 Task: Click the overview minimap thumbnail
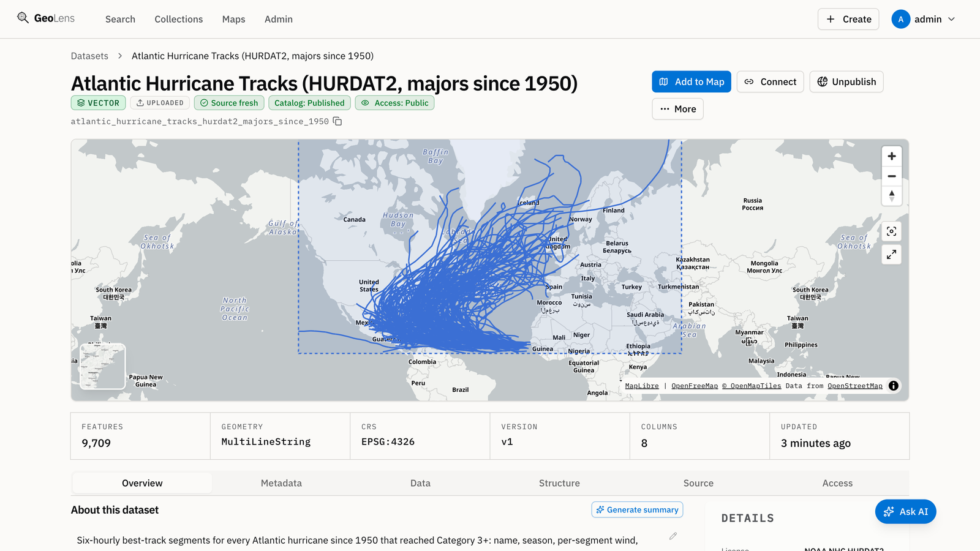click(x=102, y=366)
